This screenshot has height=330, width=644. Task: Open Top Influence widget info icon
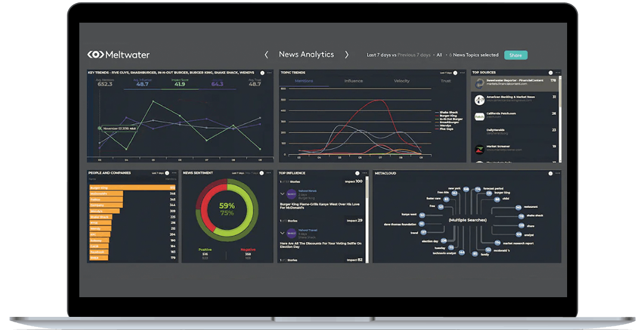point(357,173)
